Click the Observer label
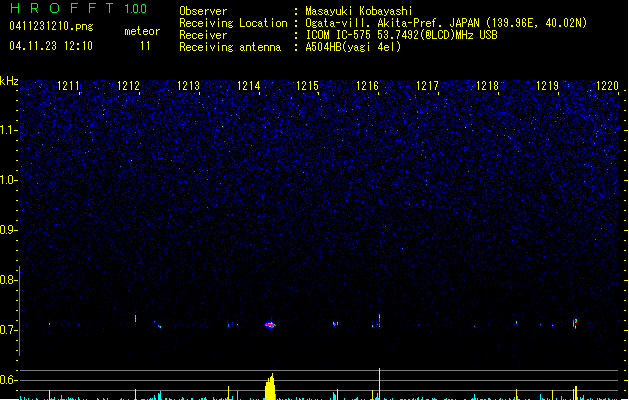This screenshot has height=400, width=629. click(203, 11)
